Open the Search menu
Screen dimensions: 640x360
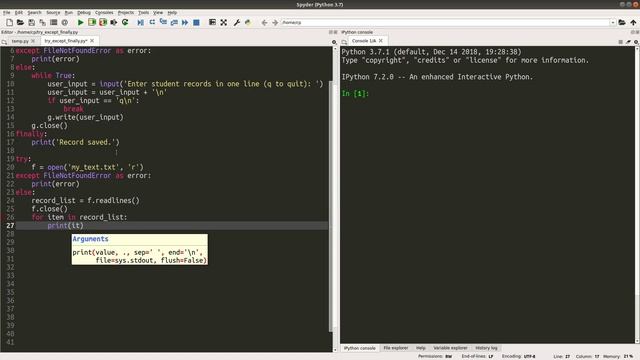tap(34, 13)
